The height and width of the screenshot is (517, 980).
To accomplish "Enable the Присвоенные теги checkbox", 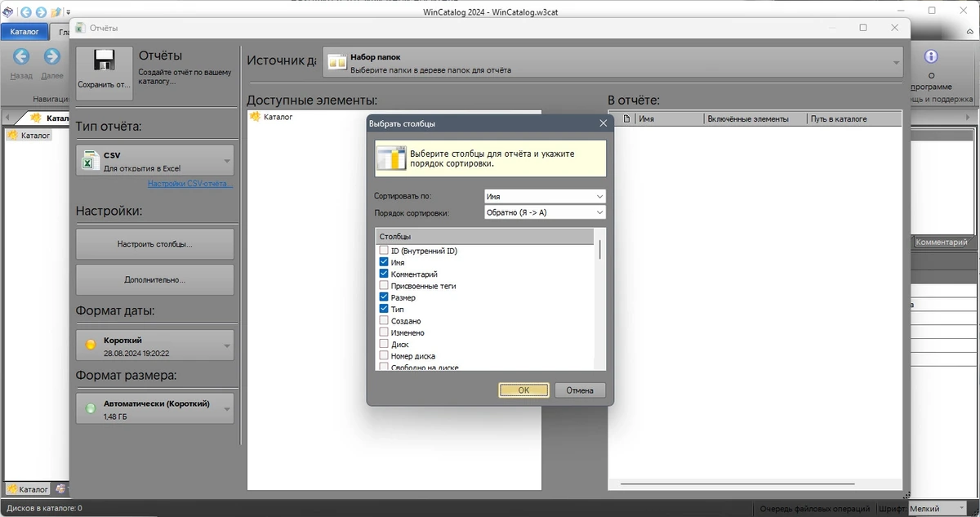I will [x=384, y=286].
